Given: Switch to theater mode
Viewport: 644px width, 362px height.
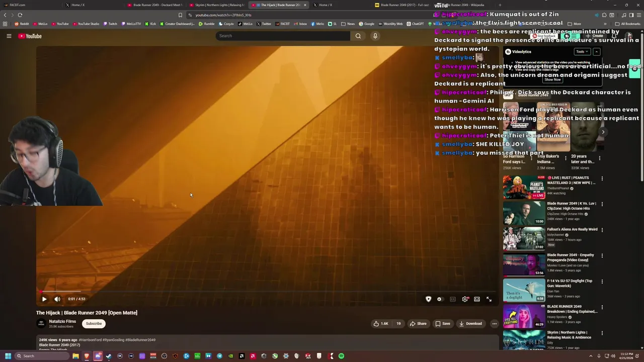Looking at the screenshot, I should [477, 299].
